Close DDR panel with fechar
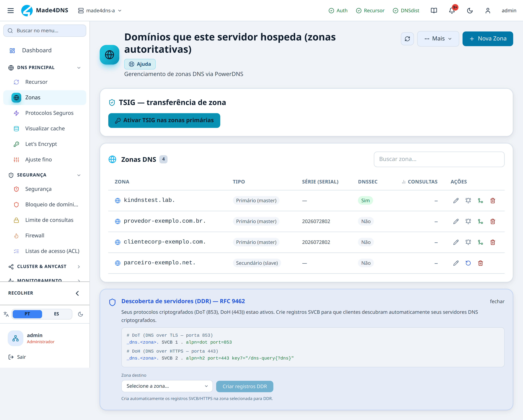Screen dimensions: 523x420 pyautogui.click(x=497, y=301)
